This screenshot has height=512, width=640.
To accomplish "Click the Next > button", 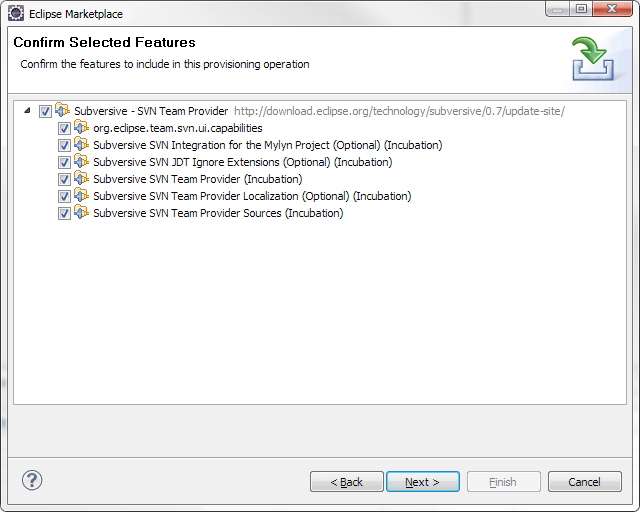I will tap(422, 482).
